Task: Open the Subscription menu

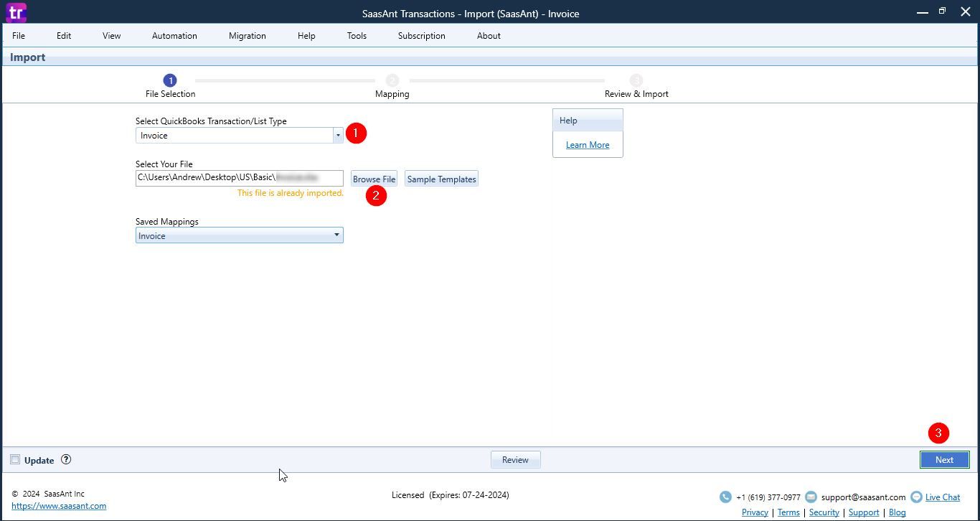Action: [x=422, y=35]
